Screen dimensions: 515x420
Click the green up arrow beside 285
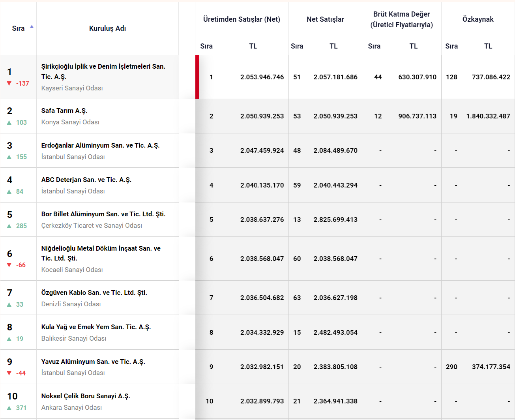9,226
